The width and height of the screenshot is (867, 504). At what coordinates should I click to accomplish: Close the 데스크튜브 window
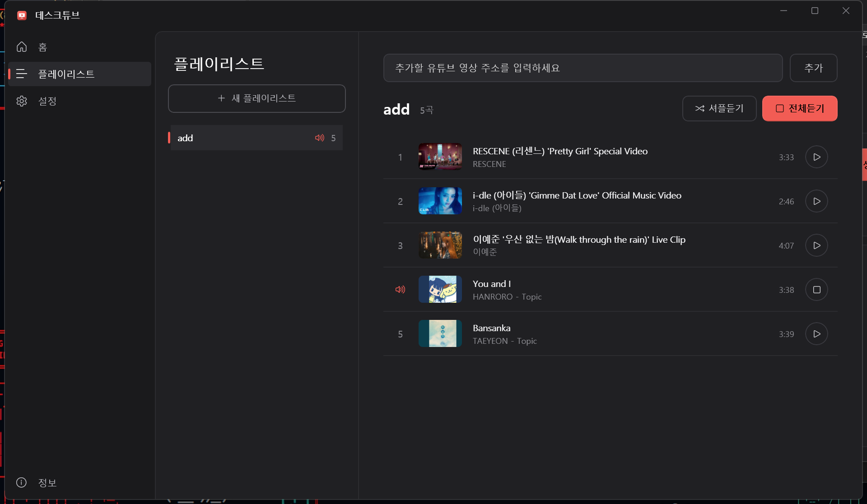(x=846, y=11)
